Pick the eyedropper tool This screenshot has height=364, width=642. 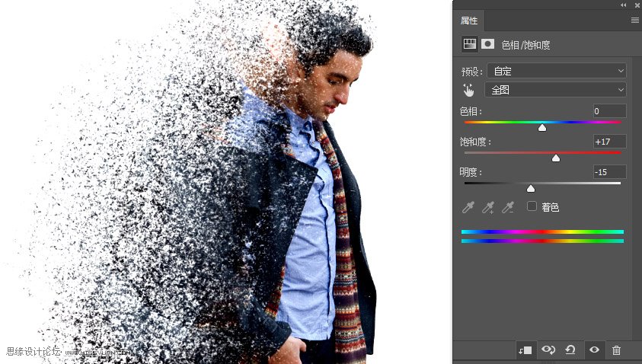pyautogui.click(x=468, y=208)
